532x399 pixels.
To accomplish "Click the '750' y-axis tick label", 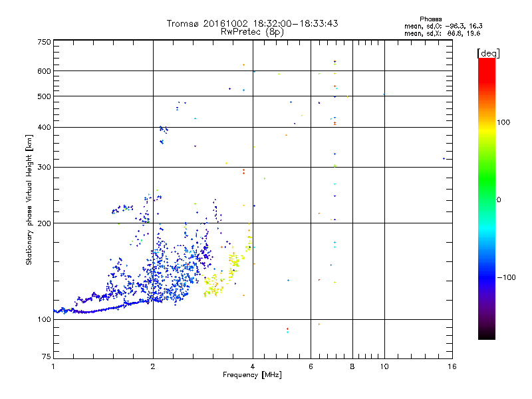I will point(44,42).
